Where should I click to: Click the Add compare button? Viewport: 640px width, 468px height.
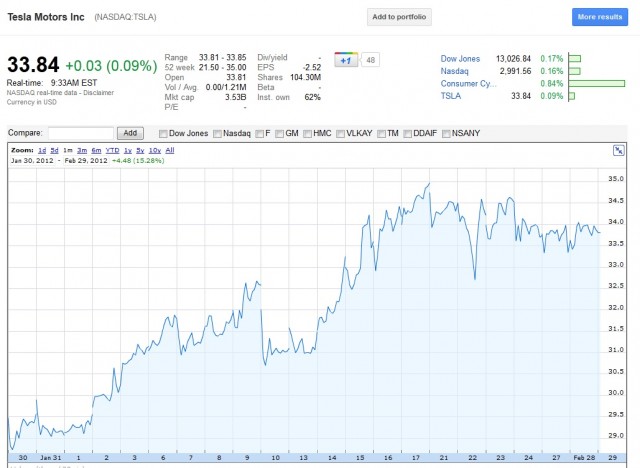pyautogui.click(x=130, y=133)
